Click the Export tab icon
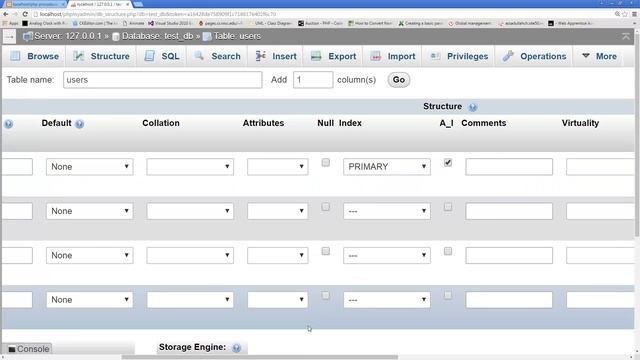Viewport: 640px width, 360px height. point(316,56)
